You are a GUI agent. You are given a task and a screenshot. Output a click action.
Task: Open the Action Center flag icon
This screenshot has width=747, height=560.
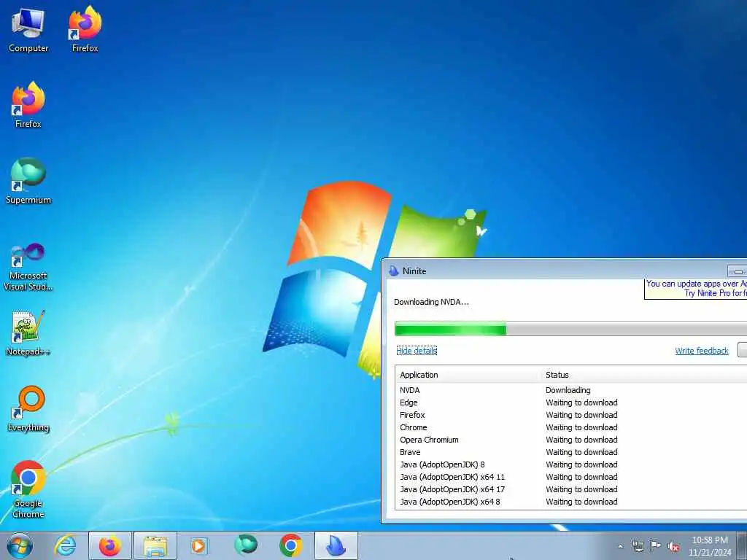tap(656, 545)
